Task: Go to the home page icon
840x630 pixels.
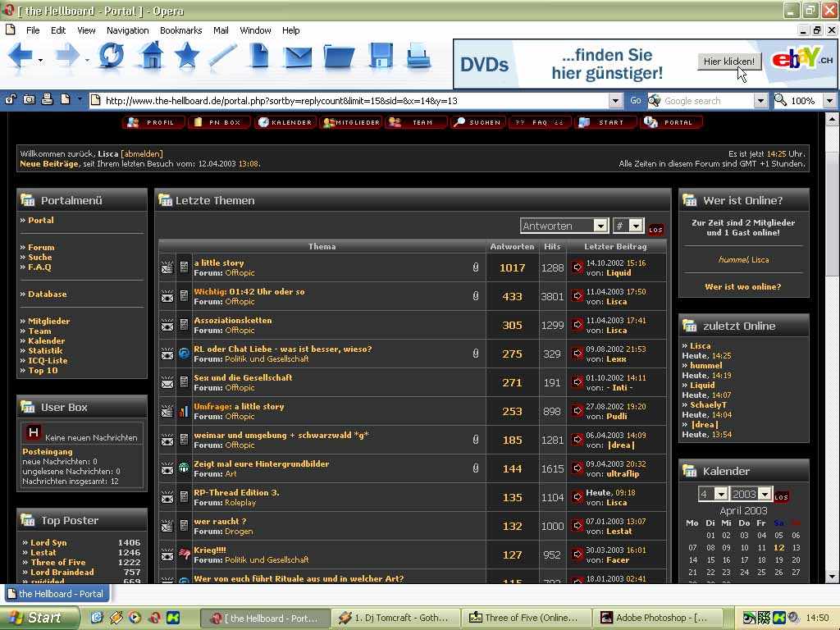Action: pos(151,56)
